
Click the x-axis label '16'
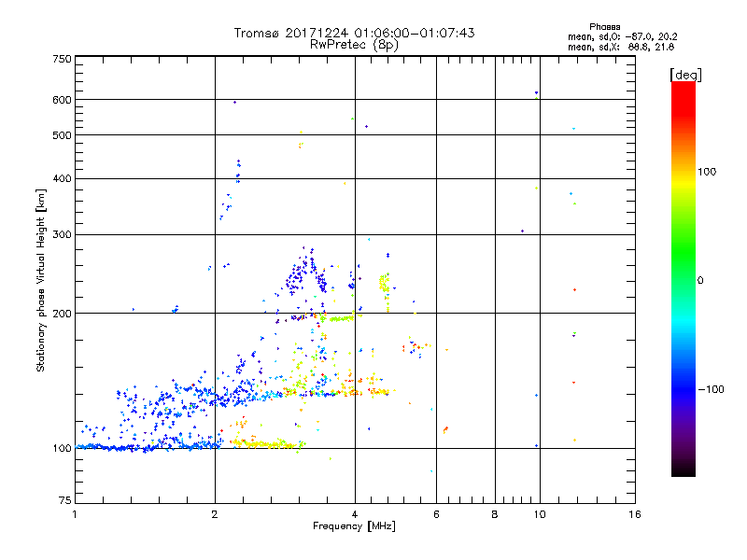[x=635, y=514]
